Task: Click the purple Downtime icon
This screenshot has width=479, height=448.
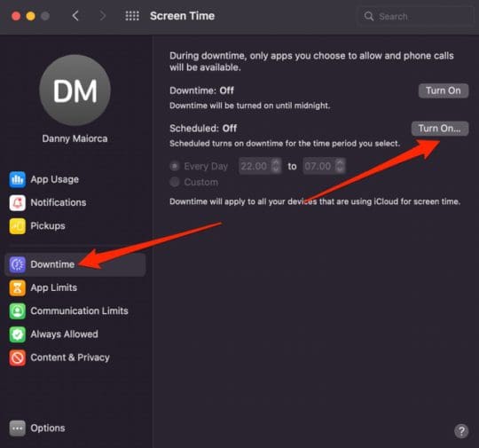Action: click(17, 264)
